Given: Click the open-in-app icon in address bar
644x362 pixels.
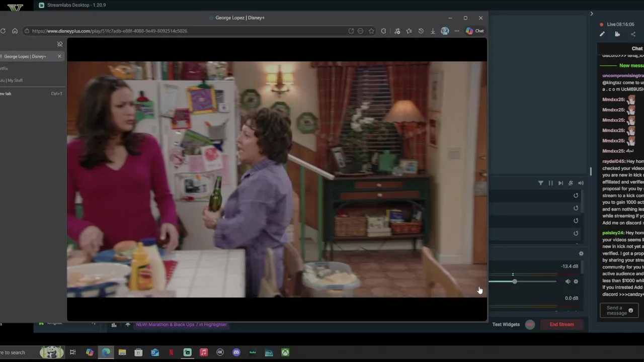Looking at the screenshot, I should (351, 31).
